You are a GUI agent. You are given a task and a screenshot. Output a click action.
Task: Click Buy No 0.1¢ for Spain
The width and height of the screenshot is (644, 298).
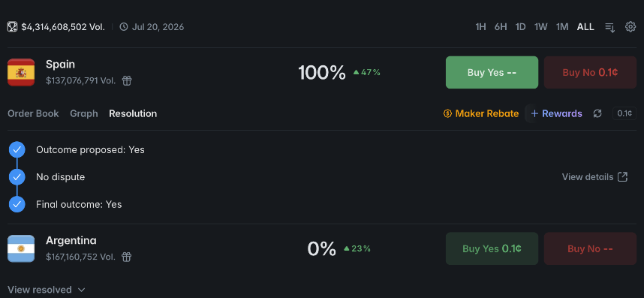point(590,72)
